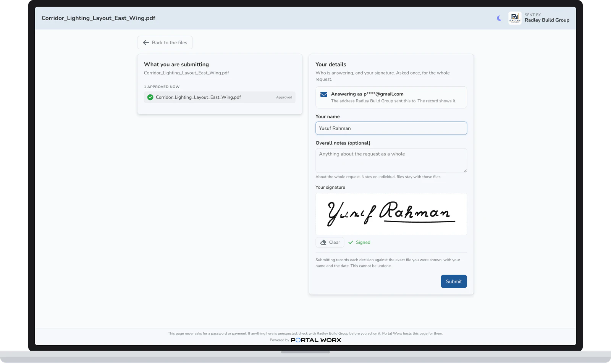Click the notes textarea resize handle
This screenshot has width=611, height=364.
pos(465,171)
